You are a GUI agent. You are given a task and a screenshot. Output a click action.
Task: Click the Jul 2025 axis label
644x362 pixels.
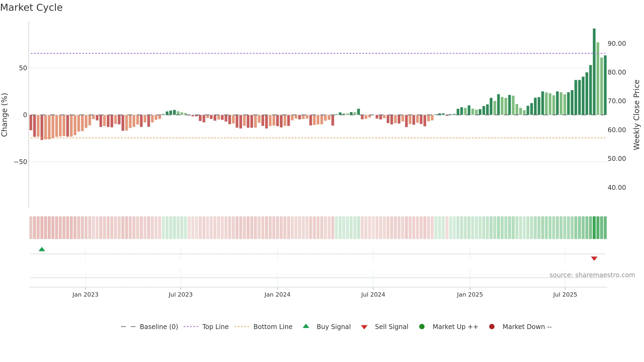coord(565,295)
